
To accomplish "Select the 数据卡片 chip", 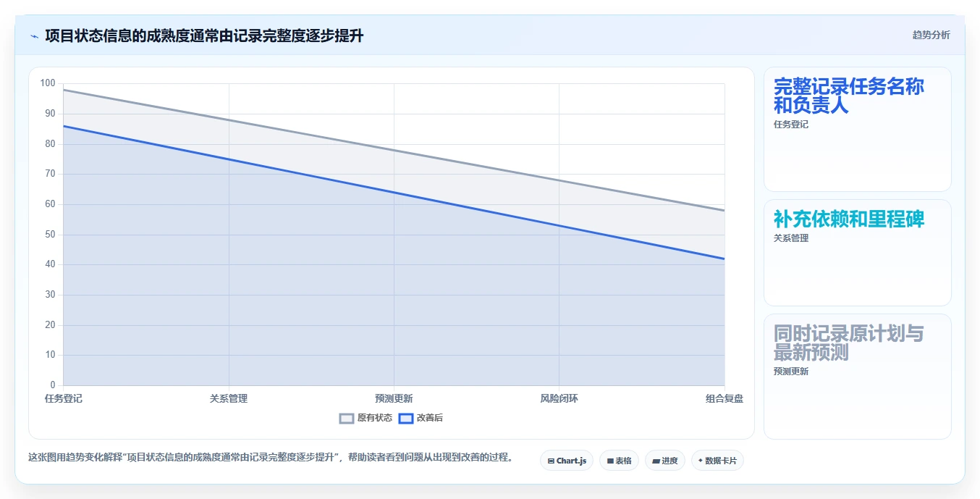I will [717, 461].
